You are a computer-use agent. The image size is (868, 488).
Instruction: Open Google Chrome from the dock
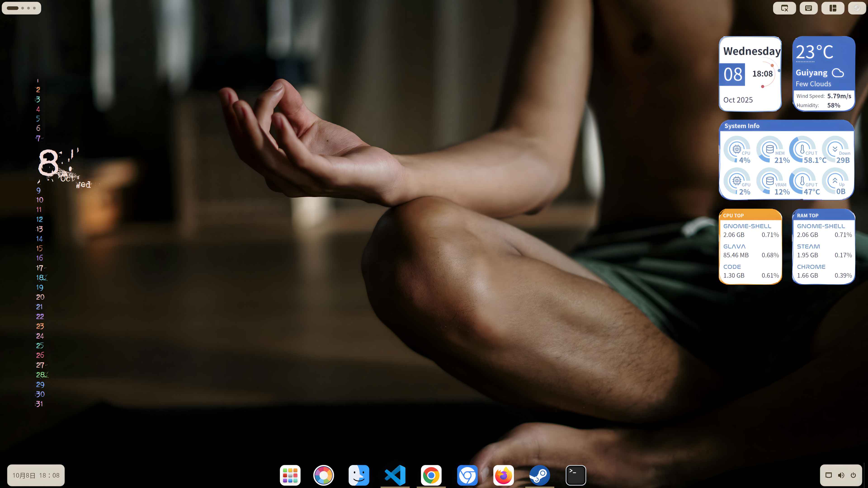click(431, 475)
